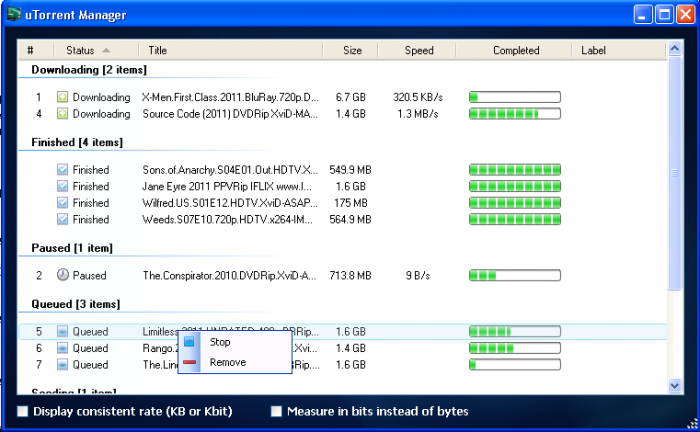The image size is (700, 432).
Task: Click the 564.9 MB size value
Action: coord(350,219)
